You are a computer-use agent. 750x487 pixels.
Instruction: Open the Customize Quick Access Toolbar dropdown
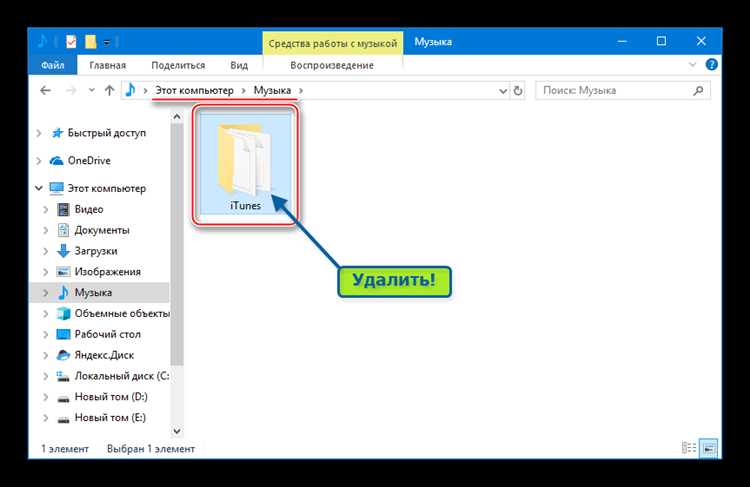107,43
